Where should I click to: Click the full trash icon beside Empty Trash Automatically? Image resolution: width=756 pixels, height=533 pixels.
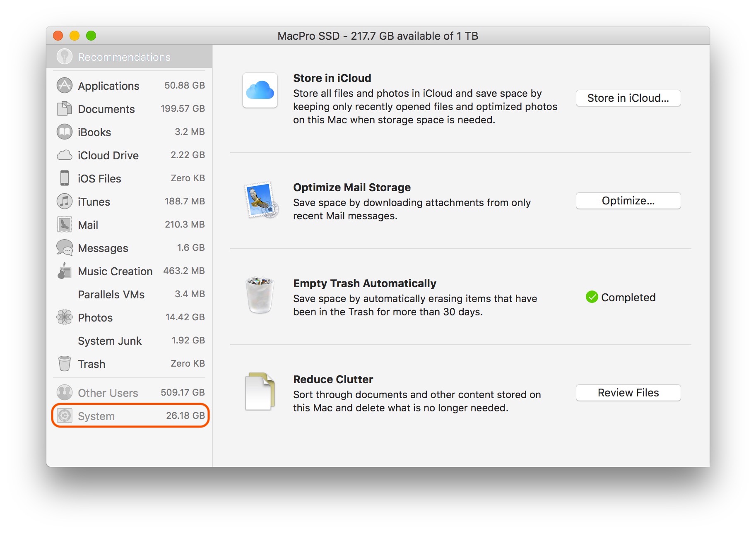[x=260, y=295]
